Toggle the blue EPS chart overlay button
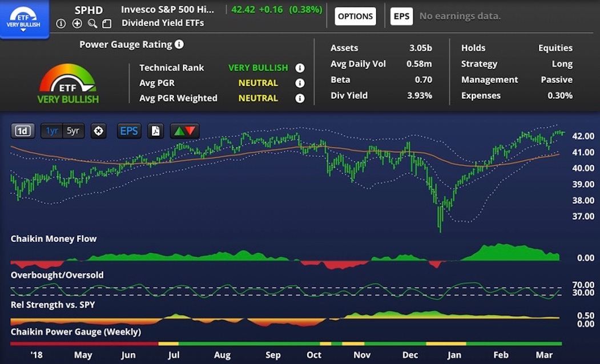Image resolution: width=600 pixels, height=364 pixels. pyautogui.click(x=129, y=131)
